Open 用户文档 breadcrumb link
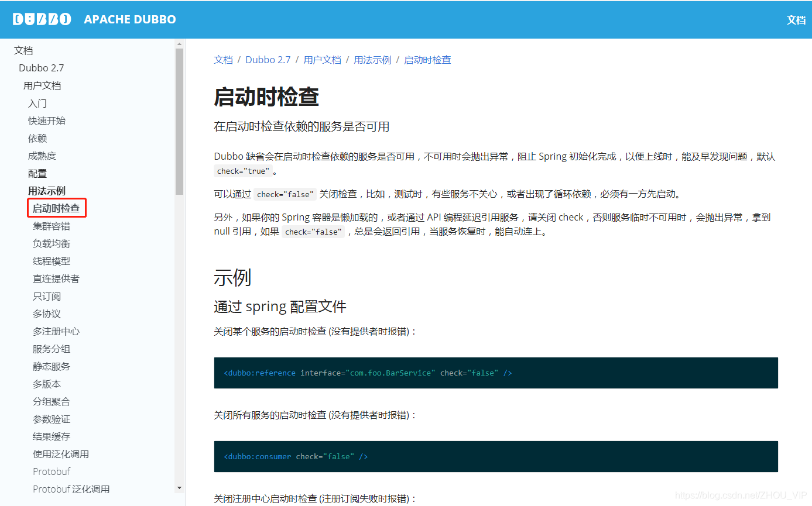Screen dimensions: 812x506 click(x=323, y=60)
